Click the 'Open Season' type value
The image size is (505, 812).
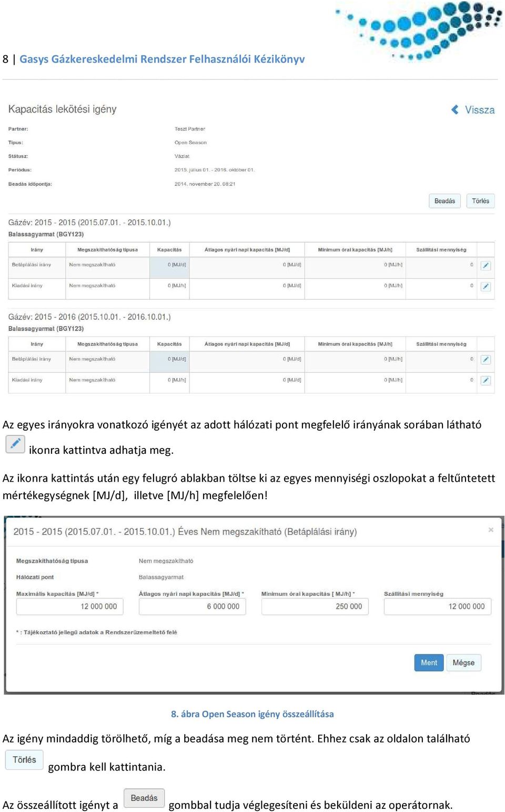[190, 143]
